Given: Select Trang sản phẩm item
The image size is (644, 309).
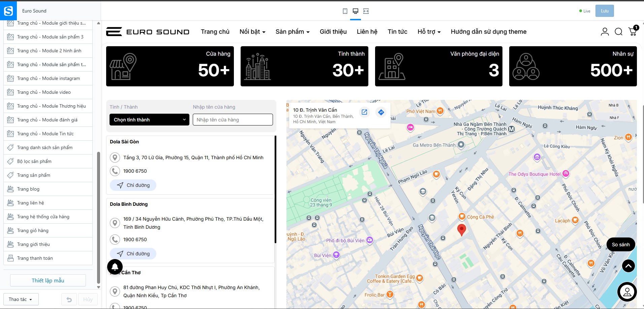Looking at the screenshot, I should tap(48, 175).
